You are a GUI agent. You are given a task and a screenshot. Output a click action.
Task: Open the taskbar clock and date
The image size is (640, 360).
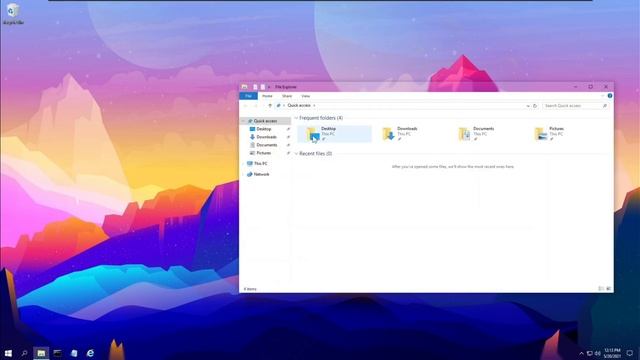612,353
